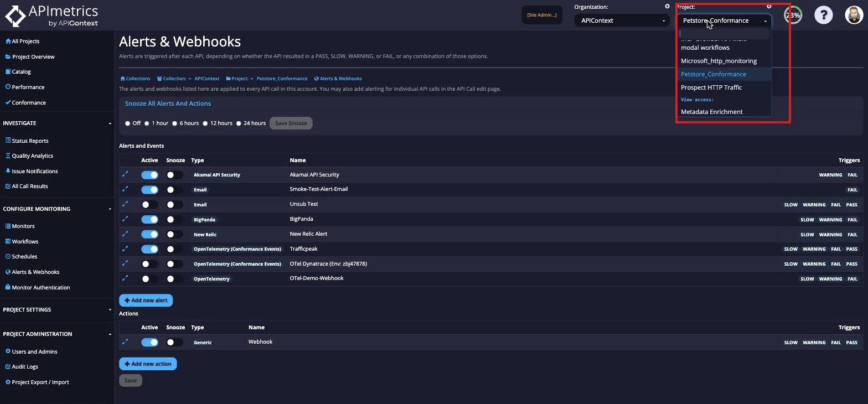Open Conformance in sidebar

coord(25,102)
